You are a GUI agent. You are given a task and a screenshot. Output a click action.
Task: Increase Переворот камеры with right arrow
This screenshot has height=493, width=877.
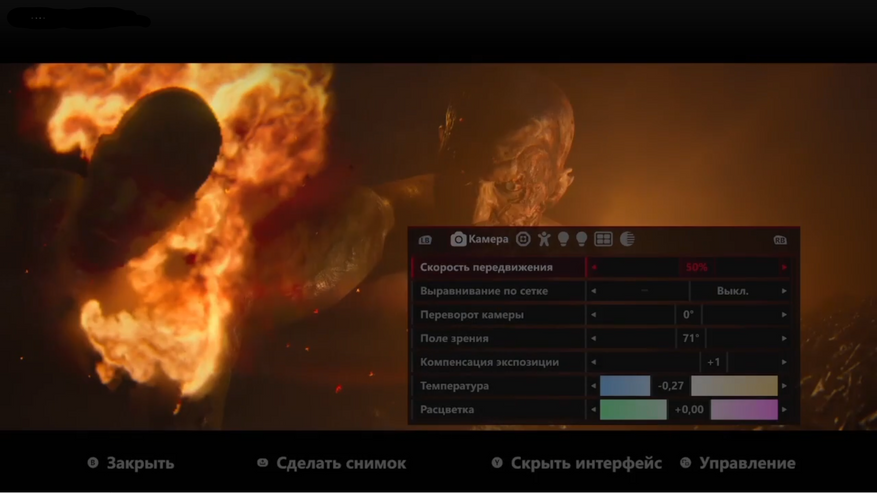tap(784, 314)
